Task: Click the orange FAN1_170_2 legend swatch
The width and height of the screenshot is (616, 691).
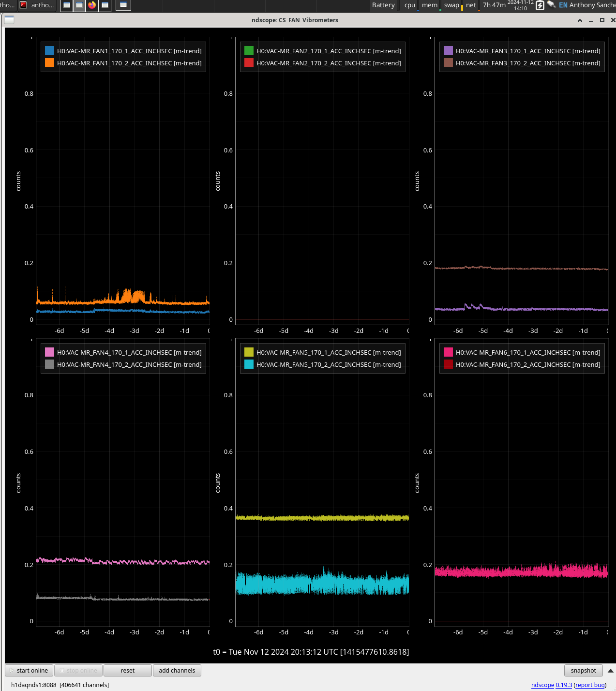Action: point(49,63)
